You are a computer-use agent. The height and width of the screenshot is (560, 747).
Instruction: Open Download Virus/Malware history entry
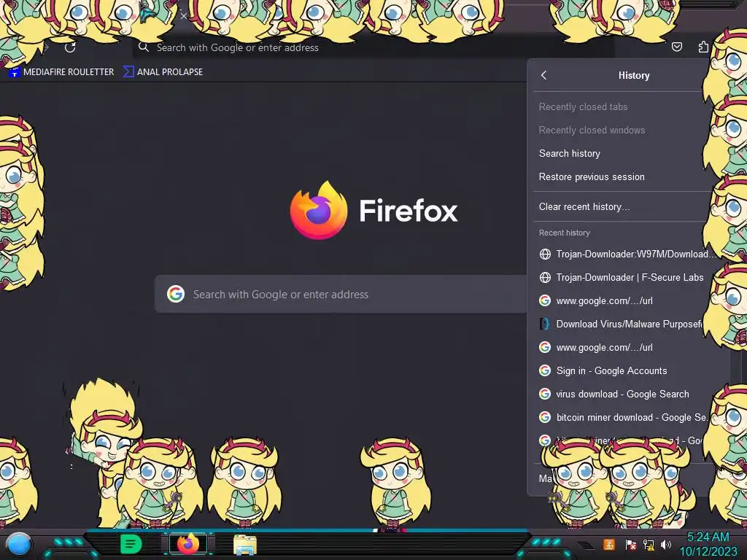[619, 324]
